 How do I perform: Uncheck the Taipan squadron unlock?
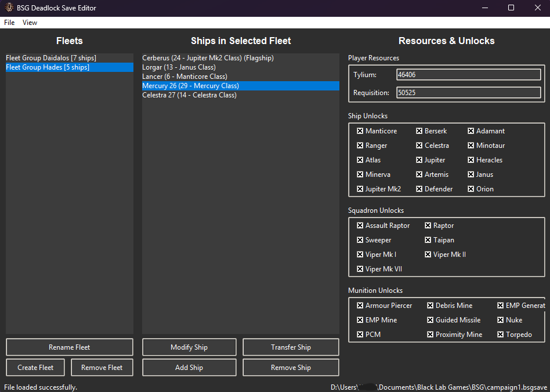(x=428, y=240)
